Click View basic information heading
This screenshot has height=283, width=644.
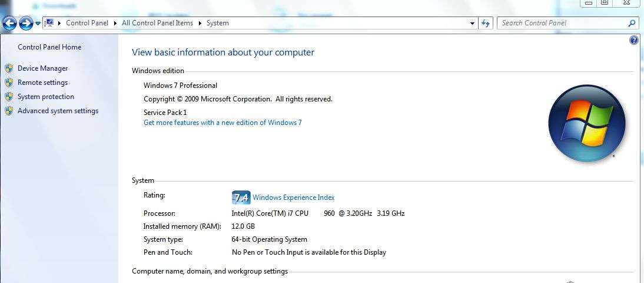pyautogui.click(x=223, y=52)
